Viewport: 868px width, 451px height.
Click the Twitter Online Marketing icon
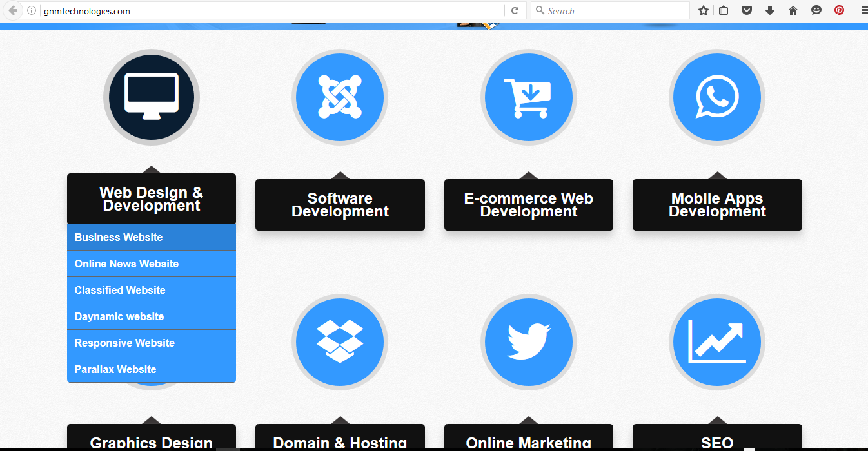tap(529, 342)
